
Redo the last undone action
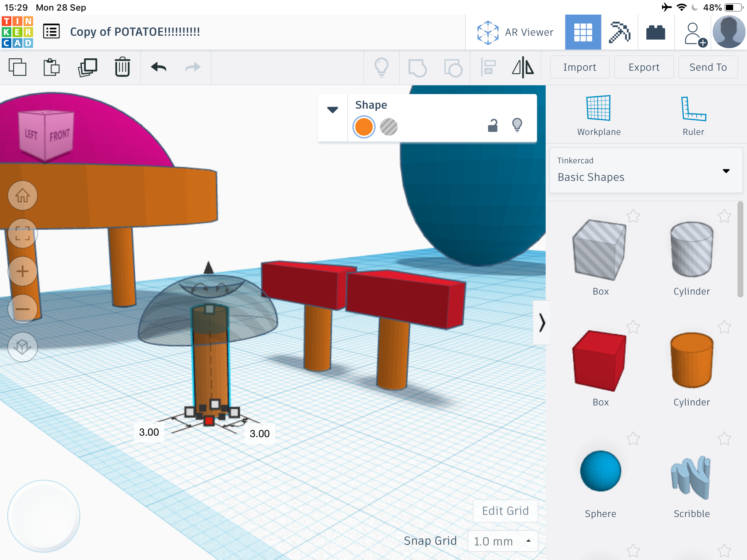[x=193, y=67]
